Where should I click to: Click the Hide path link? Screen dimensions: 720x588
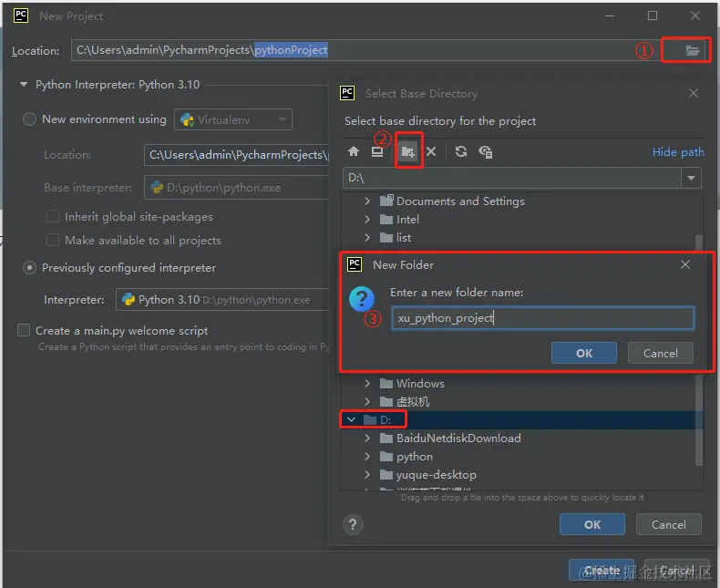click(x=678, y=151)
